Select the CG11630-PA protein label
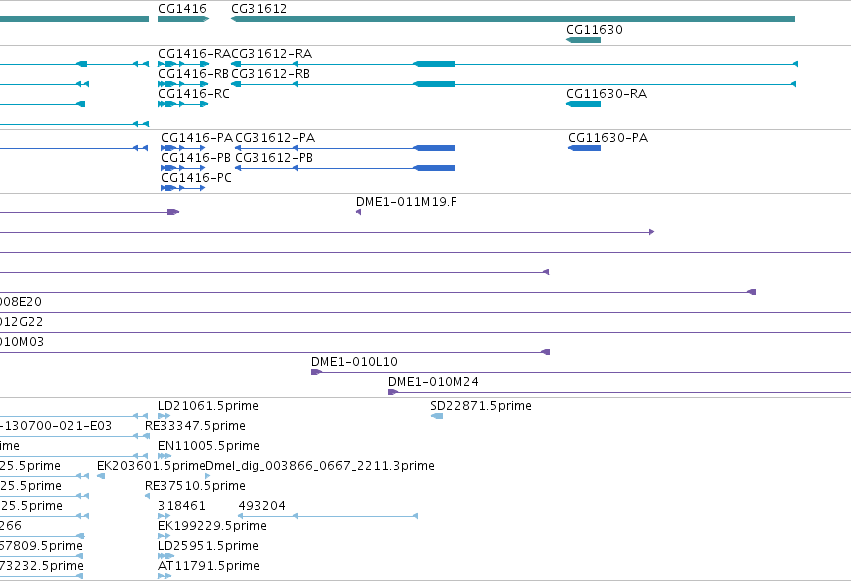The width and height of the screenshot is (851, 581). tap(608, 138)
